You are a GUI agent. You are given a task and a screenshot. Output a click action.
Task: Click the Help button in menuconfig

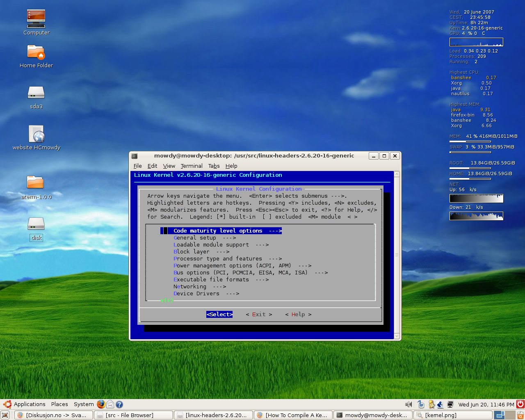[298, 315]
